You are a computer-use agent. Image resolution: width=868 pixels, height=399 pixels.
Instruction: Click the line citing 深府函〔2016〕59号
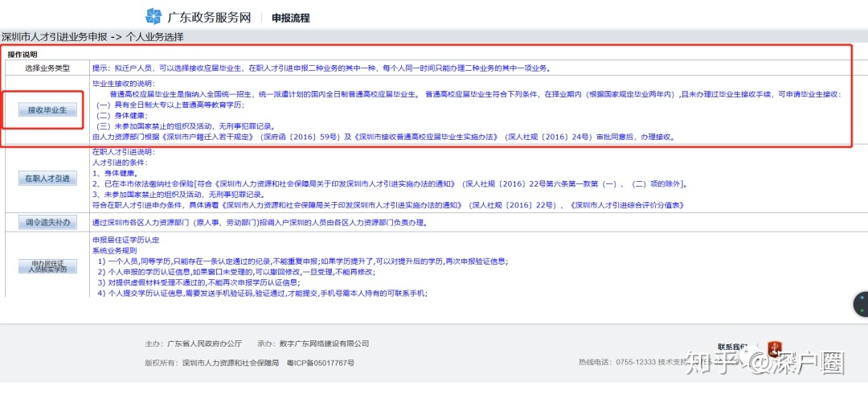[384, 136]
